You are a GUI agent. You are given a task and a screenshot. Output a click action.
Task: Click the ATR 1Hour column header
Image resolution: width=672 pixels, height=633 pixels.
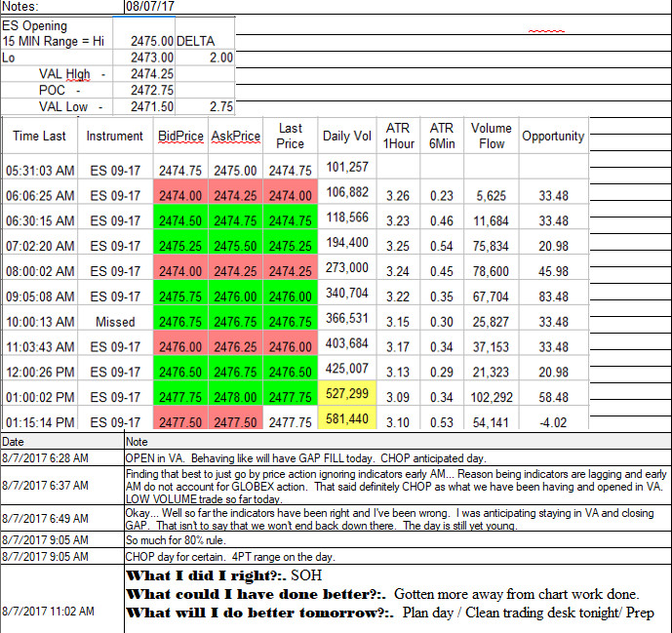point(399,136)
